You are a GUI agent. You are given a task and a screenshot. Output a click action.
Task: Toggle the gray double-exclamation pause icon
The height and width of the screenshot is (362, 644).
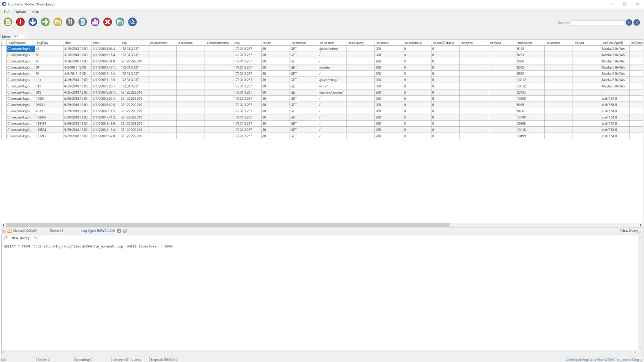[x=70, y=22]
